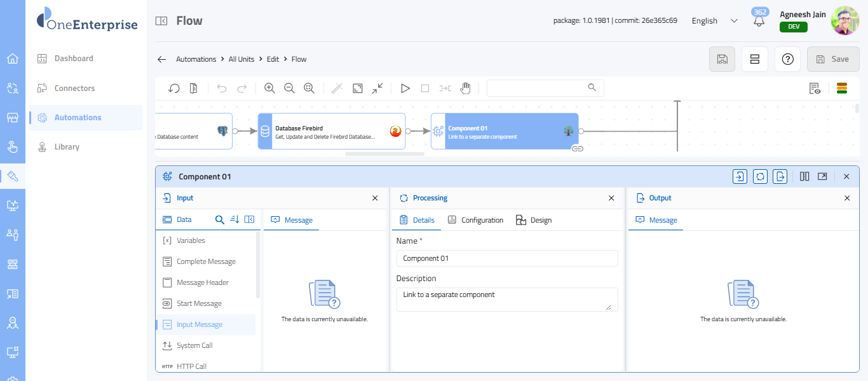
Task: Click the magic wand auto-layout icon
Action: (337, 88)
